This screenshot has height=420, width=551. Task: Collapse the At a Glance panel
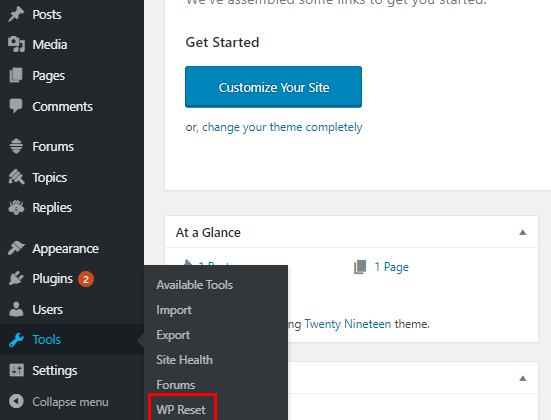click(523, 232)
